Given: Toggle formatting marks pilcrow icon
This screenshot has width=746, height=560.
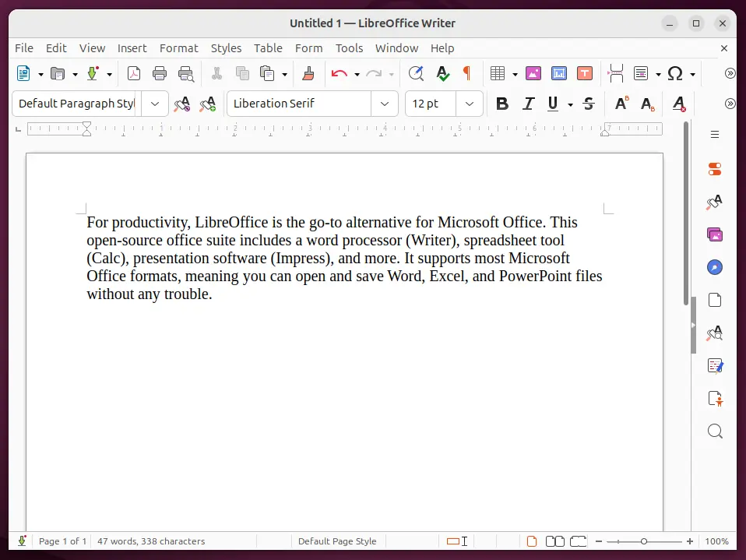Looking at the screenshot, I should point(466,73).
